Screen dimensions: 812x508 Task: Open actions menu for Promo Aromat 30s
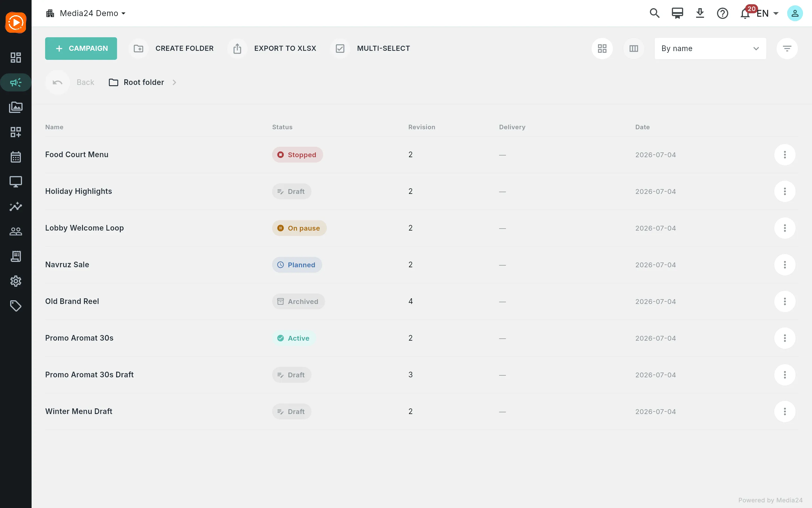(785, 338)
